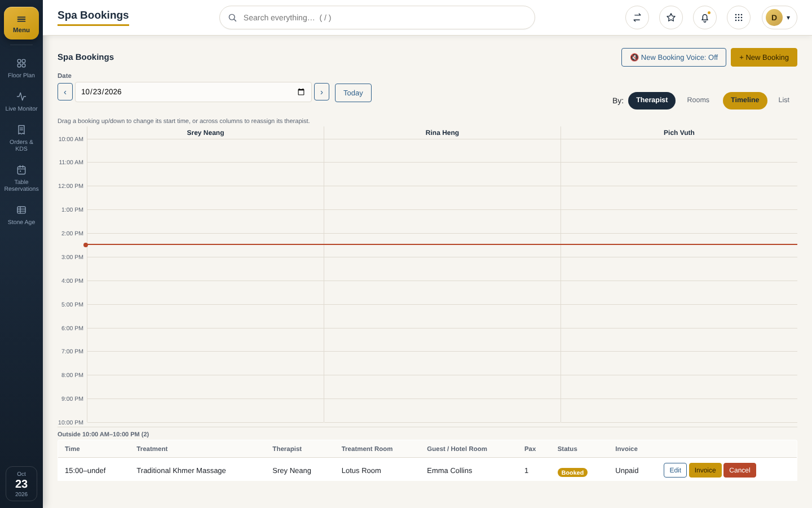The height and width of the screenshot is (508, 812).
Task: Group by Therapist
Action: tap(652, 100)
